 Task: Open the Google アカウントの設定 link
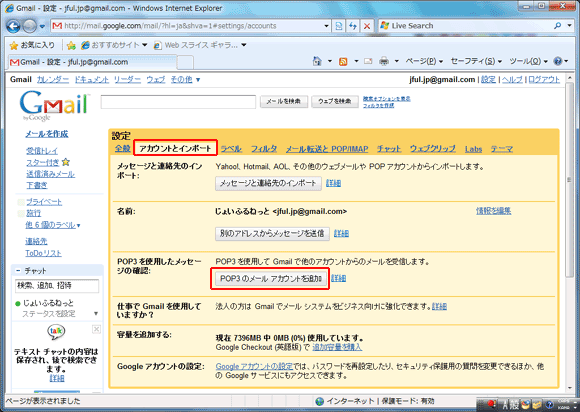point(254,367)
